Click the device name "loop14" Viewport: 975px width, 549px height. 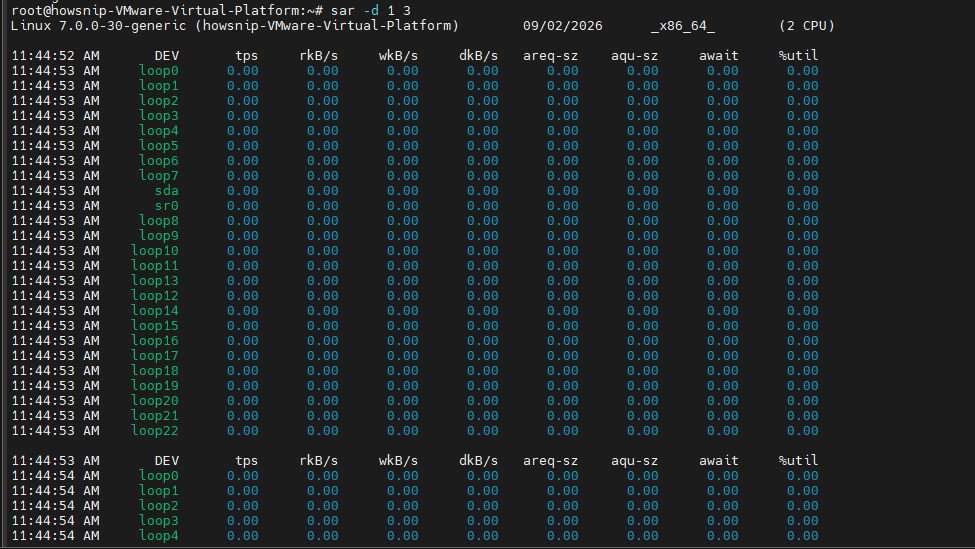(x=155, y=310)
